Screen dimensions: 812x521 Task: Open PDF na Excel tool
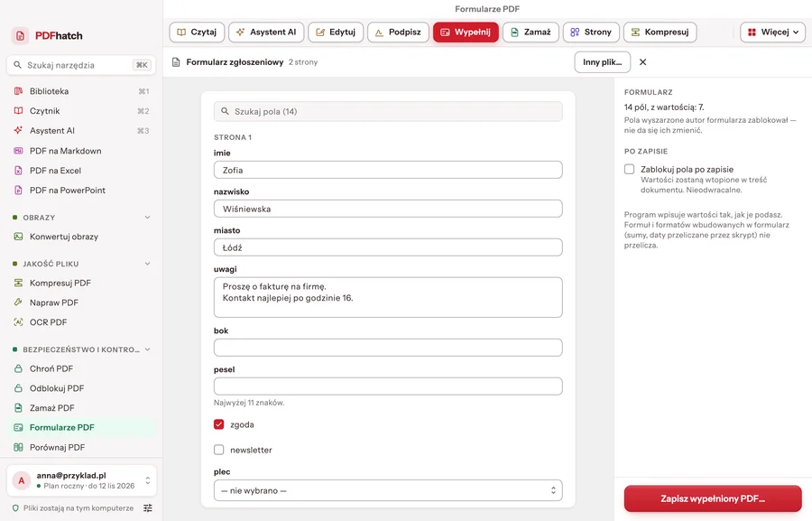81,171
